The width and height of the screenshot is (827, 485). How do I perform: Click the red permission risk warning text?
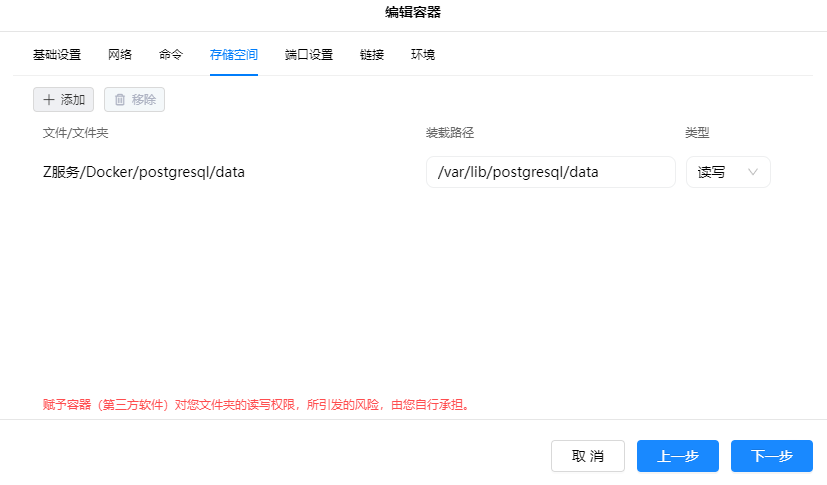coord(256,405)
